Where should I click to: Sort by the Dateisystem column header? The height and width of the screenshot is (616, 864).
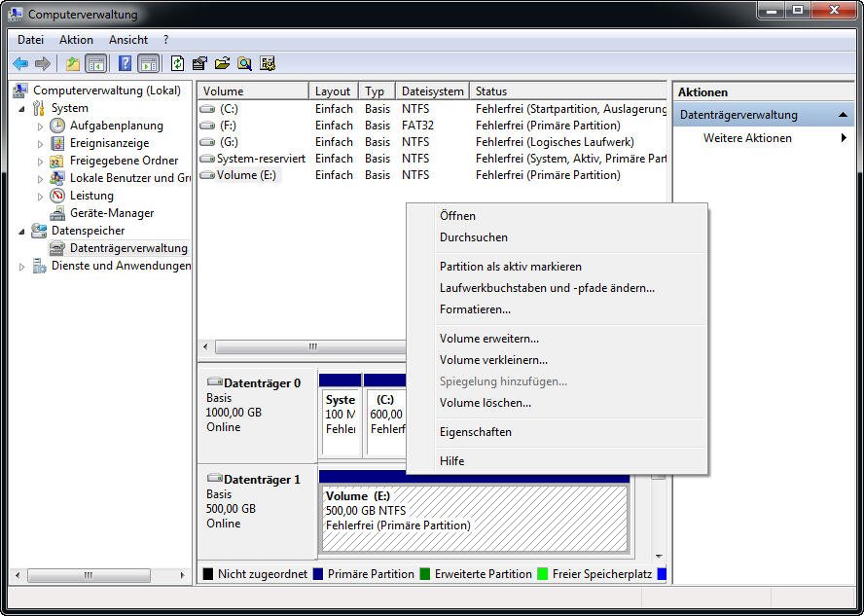pyautogui.click(x=433, y=91)
